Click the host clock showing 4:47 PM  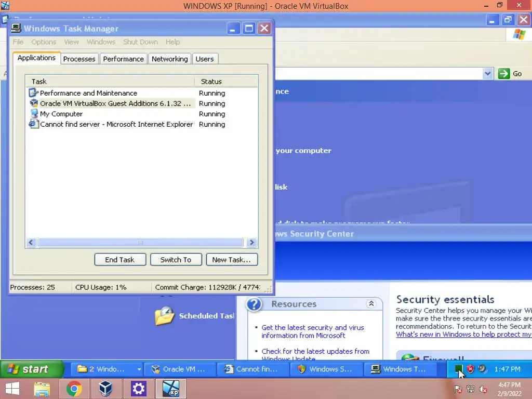(509, 385)
